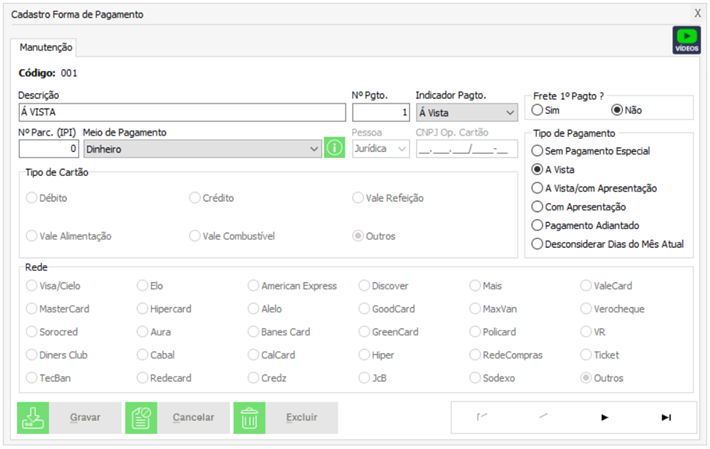The width and height of the screenshot is (710, 449).
Task: Select Sem Pagamento Especial option
Action: [x=539, y=151]
